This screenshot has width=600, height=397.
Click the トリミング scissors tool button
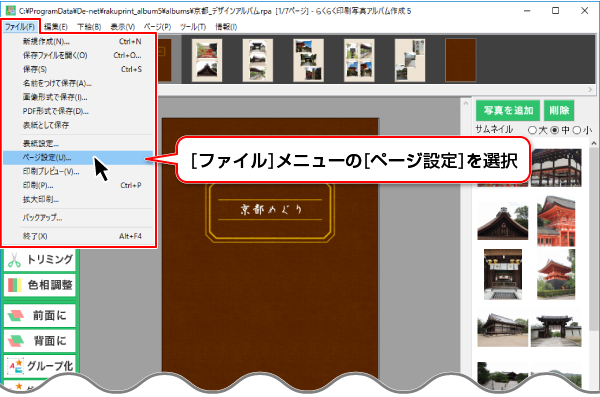click(40, 260)
